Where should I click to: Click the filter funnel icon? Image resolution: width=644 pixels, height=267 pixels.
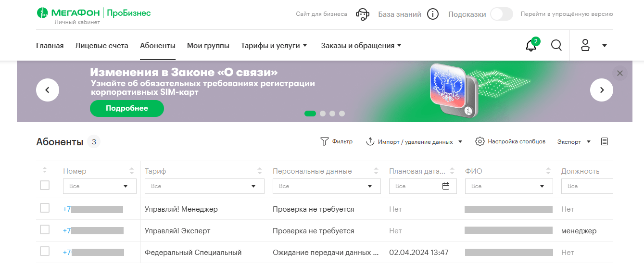point(325,141)
